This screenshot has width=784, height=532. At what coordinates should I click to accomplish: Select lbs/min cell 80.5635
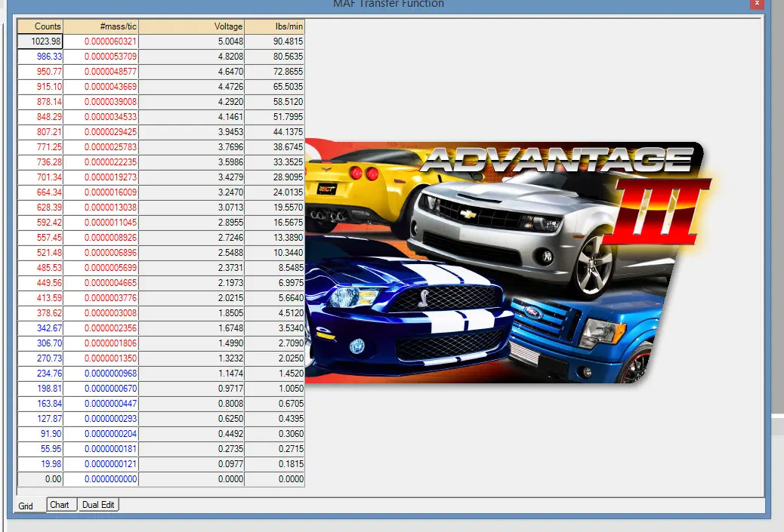point(274,57)
